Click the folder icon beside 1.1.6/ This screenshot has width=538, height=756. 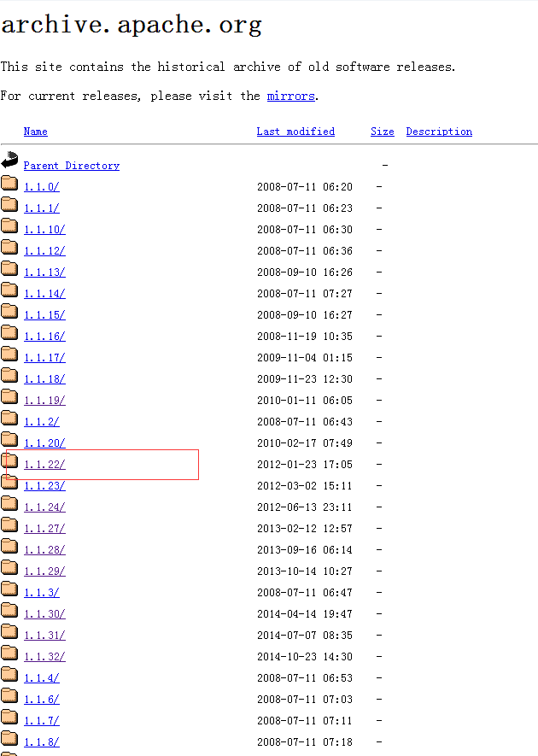(x=9, y=695)
